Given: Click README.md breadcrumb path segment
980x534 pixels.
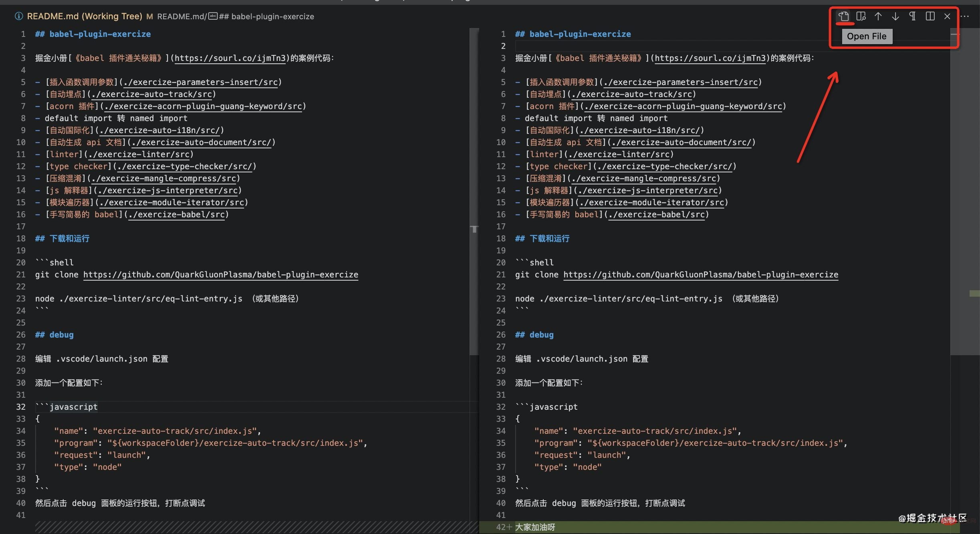Looking at the screenshot, I should [x=181, y=16].
